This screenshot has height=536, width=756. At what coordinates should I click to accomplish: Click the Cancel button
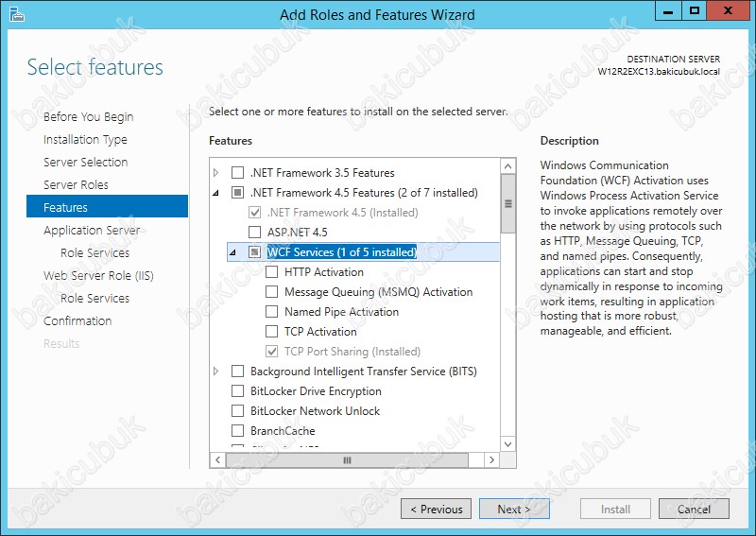694,509
